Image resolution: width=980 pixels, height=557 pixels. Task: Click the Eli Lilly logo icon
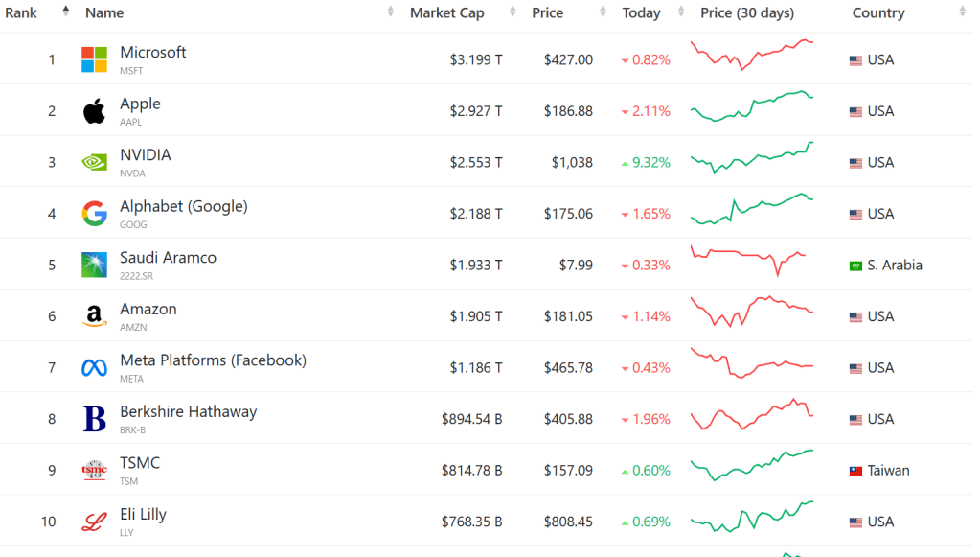tap(94, 522)
